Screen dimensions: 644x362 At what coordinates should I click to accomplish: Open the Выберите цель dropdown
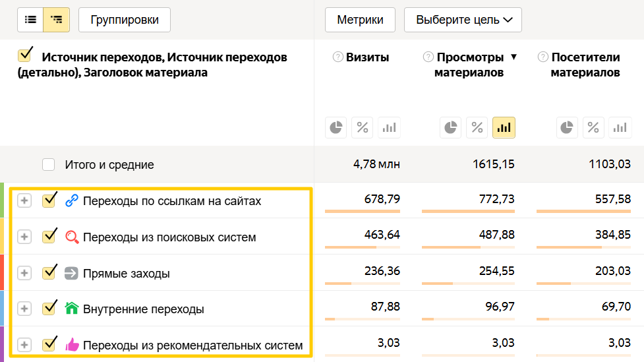(463, 20)
